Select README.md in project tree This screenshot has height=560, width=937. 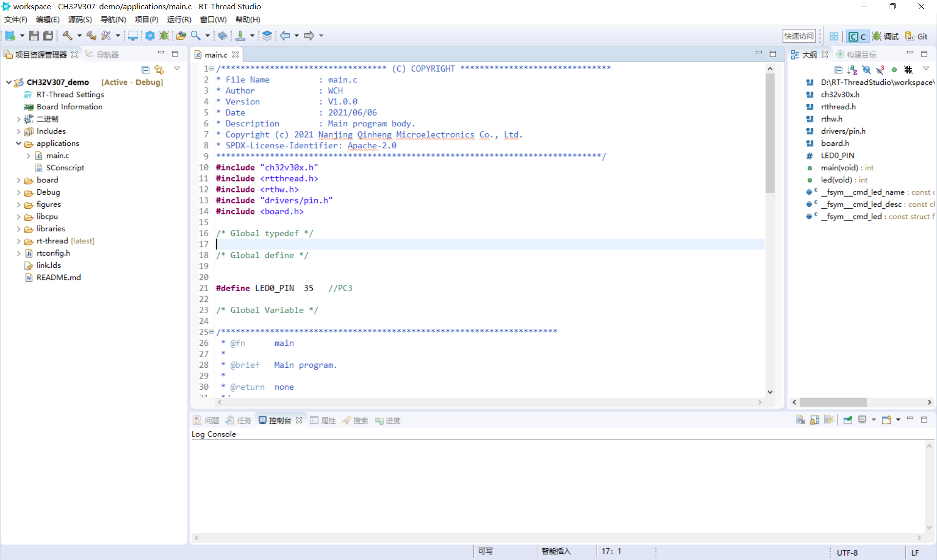[x=59, y=277]
